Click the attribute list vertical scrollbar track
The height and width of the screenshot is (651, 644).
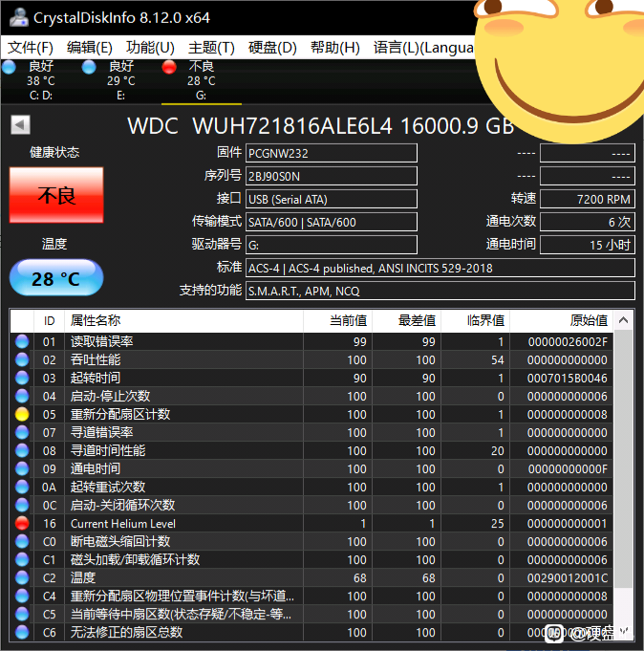(623, 477)
